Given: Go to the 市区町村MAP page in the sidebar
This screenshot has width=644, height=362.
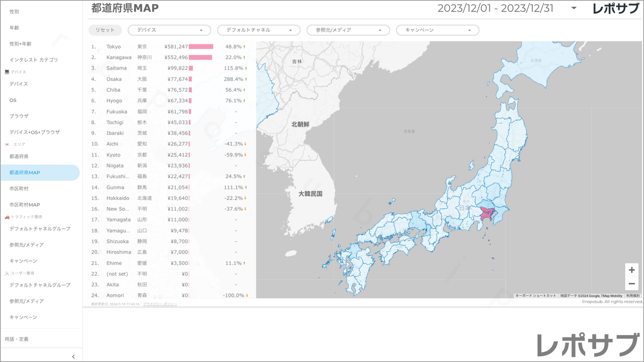Looking at the screenshot, I should click(x=25, y=205).
